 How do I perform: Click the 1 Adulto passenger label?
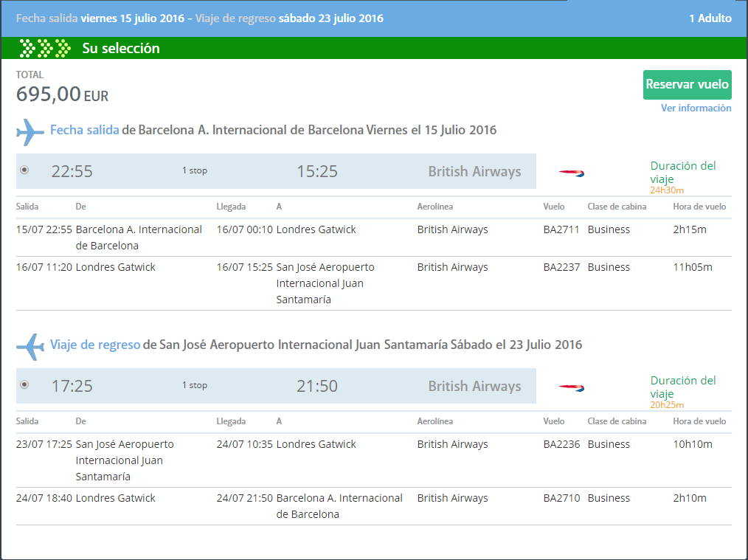pos(710,18)
